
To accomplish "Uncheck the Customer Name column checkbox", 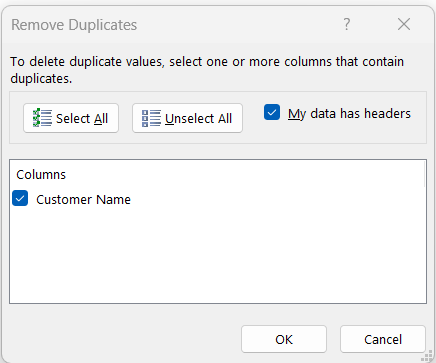I will (20, 198).
